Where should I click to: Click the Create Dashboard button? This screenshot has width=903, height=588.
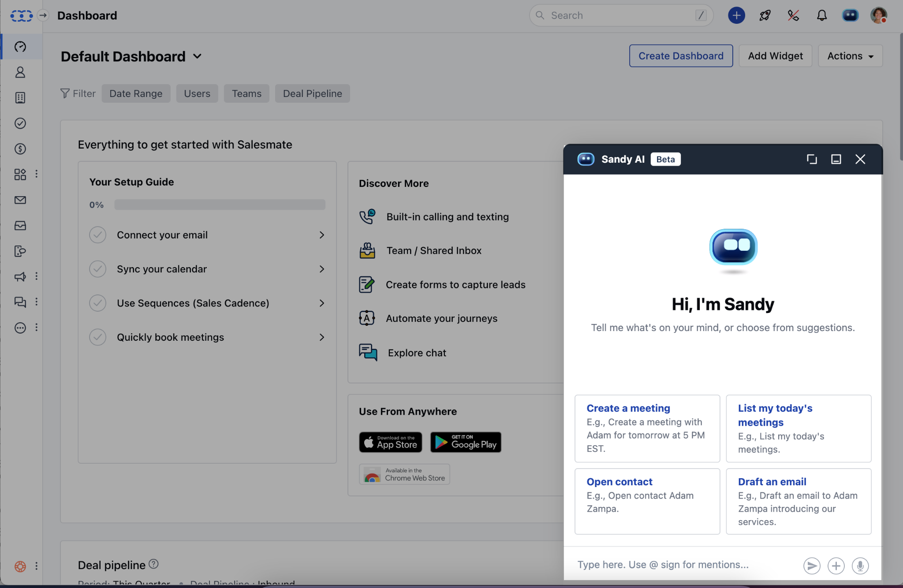(x=681, y=56)
